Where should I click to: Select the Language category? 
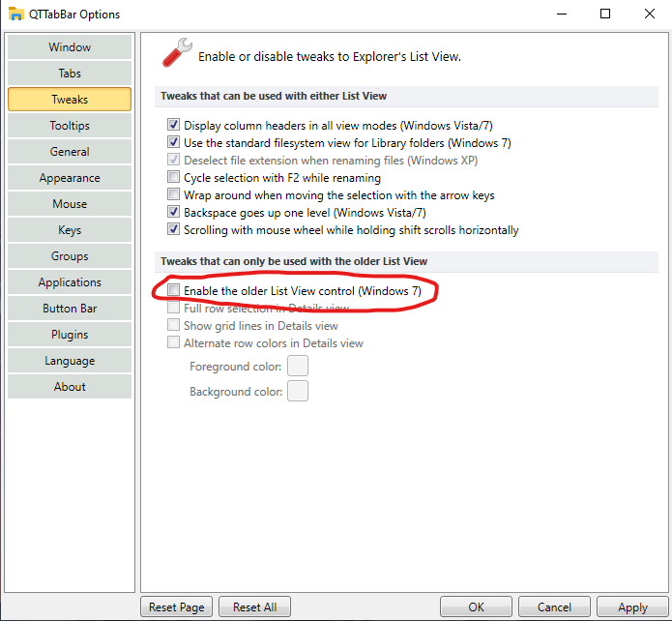(x=70, y=361)
